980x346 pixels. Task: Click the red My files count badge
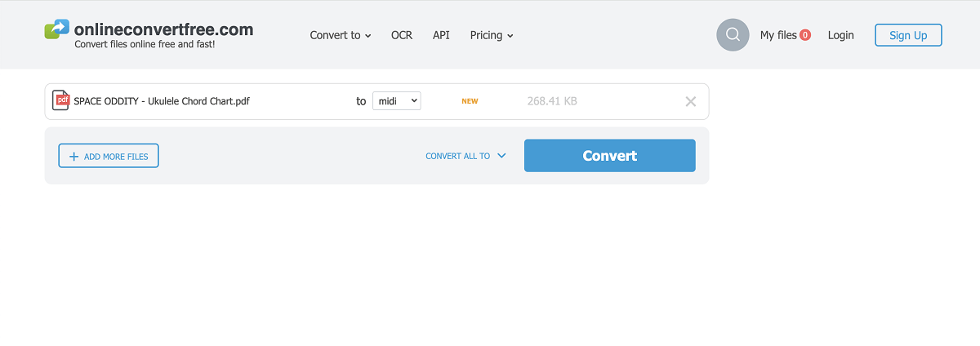[805, 35]
